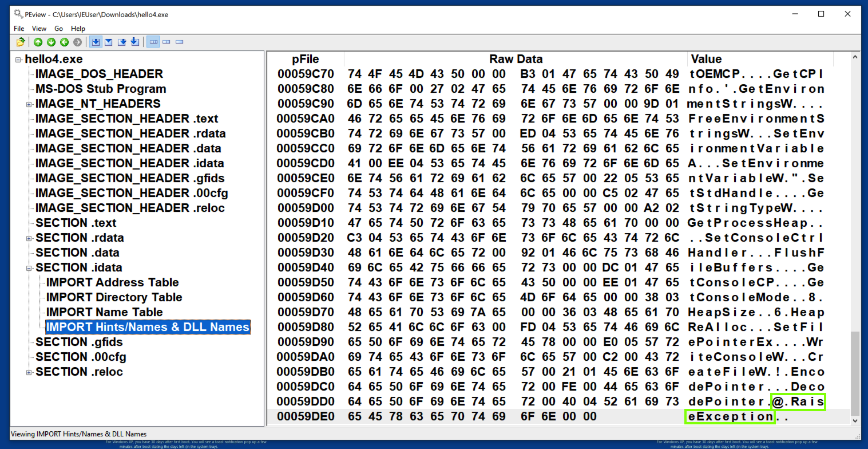Switch to the two-segment word width view icon
This screenshot has height=449, width=868.
167,42
